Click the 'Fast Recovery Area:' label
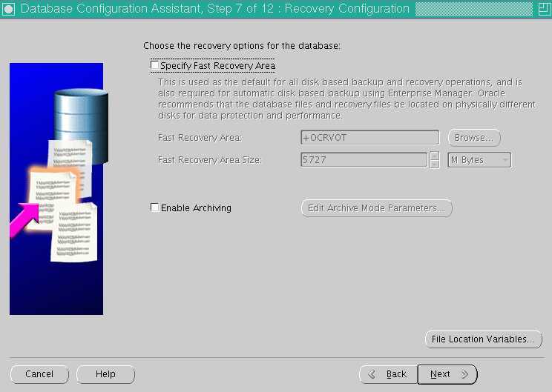Viewport: 552px width, 392px height. [x=200, y=138]
